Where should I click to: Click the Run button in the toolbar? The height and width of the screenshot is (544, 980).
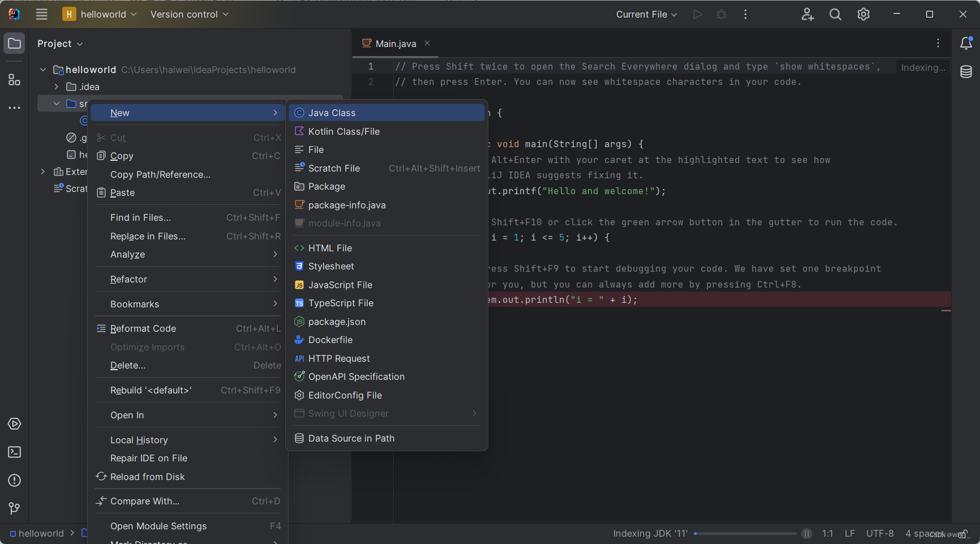[x=698, y=14]
